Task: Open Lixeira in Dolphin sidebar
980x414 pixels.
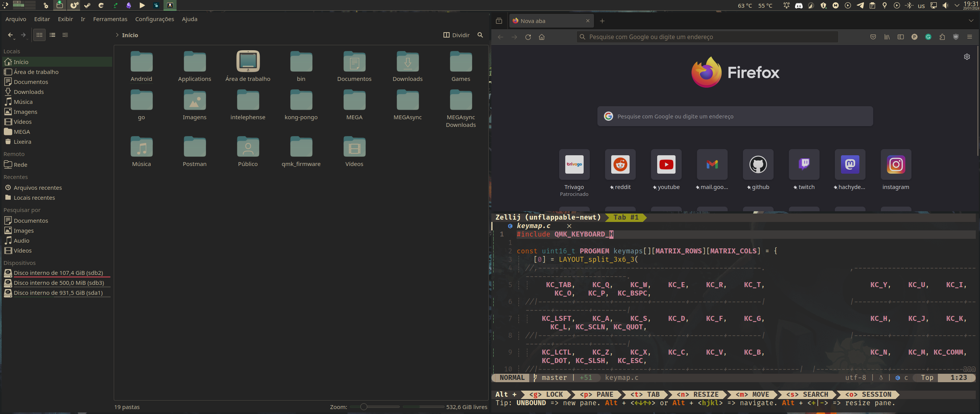Action: pyautogui.click(x=57, y=141)
